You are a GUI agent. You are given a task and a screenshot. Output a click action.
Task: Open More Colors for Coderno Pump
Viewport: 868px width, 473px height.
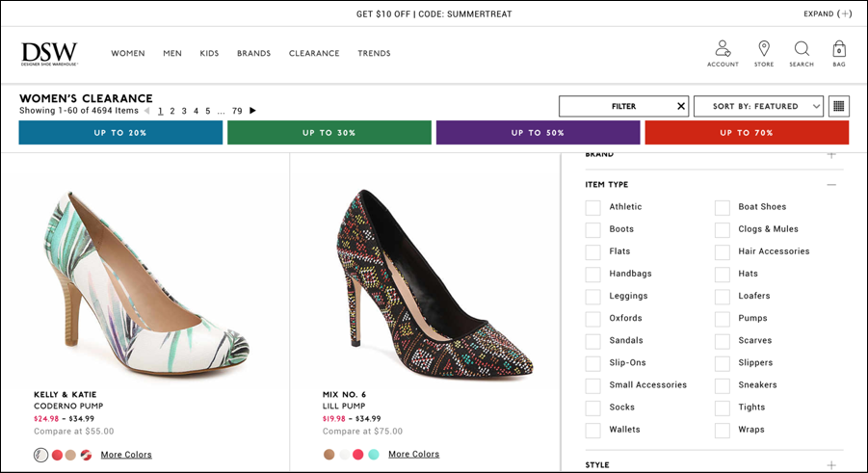[x=126, y=455]
